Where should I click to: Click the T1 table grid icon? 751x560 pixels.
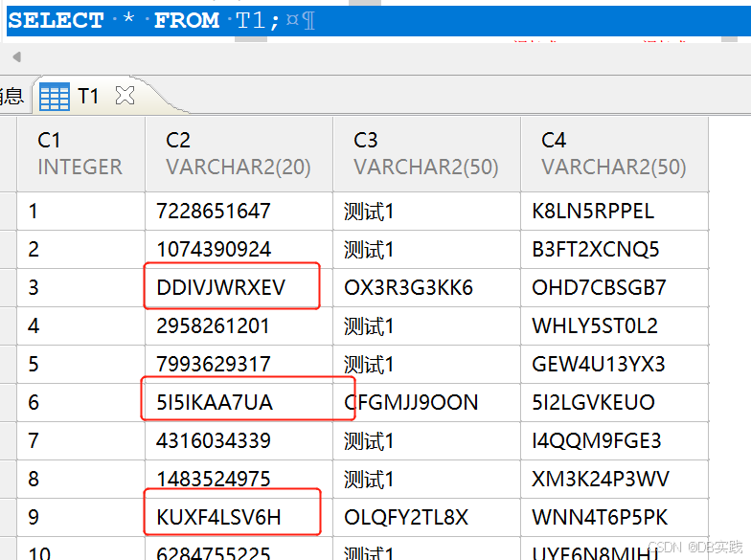click(54, 96)
